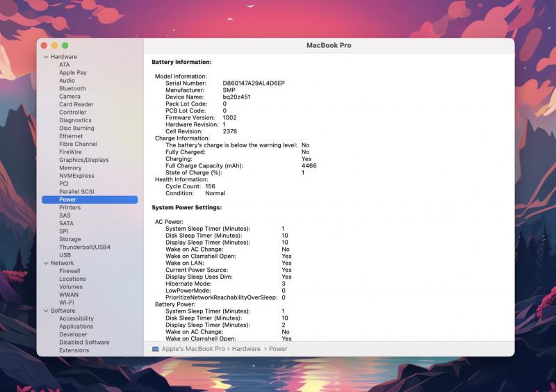Screen dimensions: 556x392
Task: Select Wi-Fi under Network
Action: tap(67, 302)
